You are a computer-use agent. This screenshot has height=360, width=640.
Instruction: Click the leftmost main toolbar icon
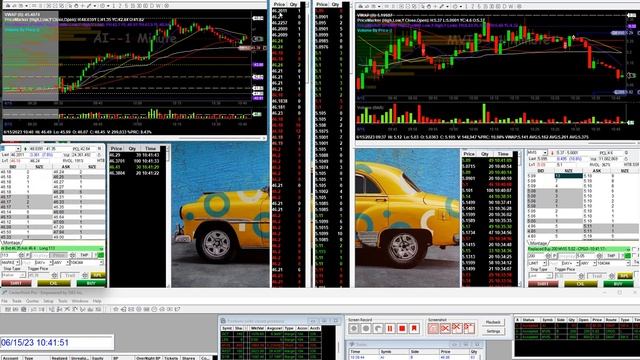pyautogui.click(x=7, y=309)
